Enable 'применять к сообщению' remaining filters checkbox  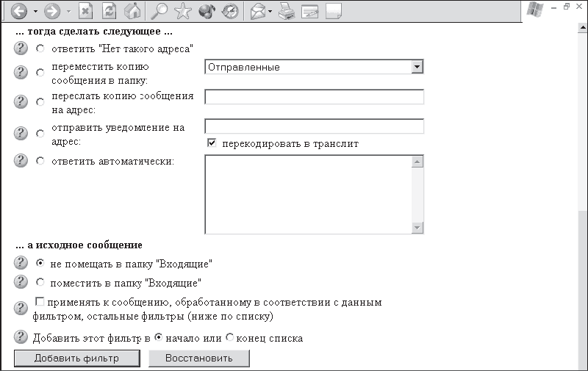[40, 301]
